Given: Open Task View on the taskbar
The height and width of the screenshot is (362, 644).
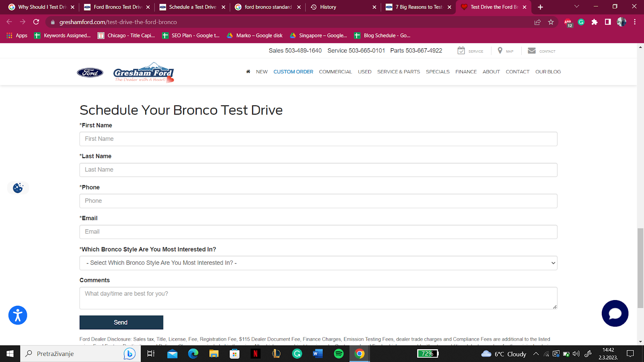Looking at the screenshot, I should pos(151,354).
